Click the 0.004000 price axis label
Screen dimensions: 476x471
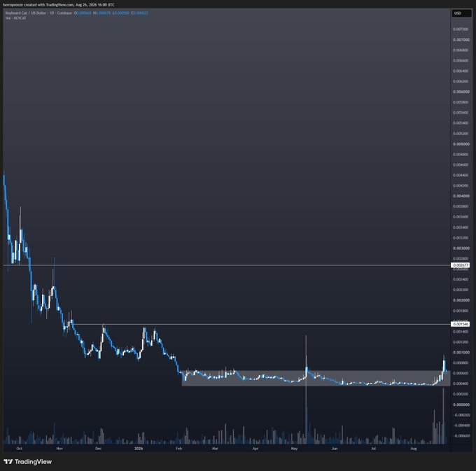coord(461,196)
